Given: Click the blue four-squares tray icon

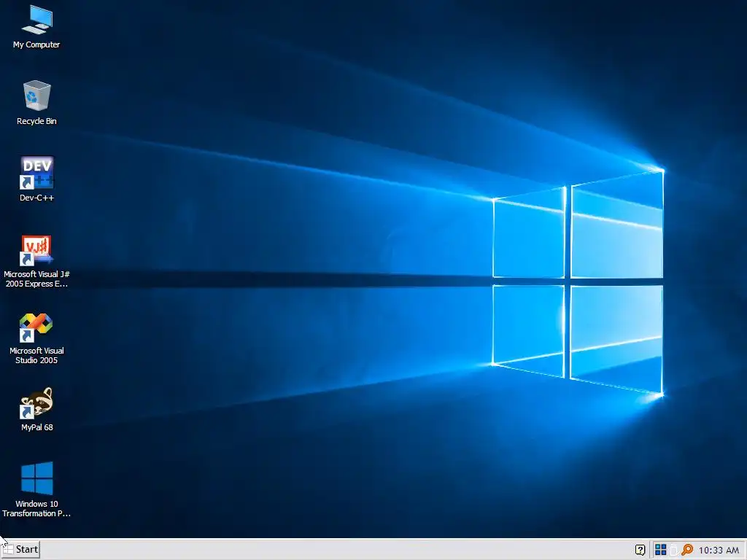Looking at the screenshot, I should coord(661,550).
